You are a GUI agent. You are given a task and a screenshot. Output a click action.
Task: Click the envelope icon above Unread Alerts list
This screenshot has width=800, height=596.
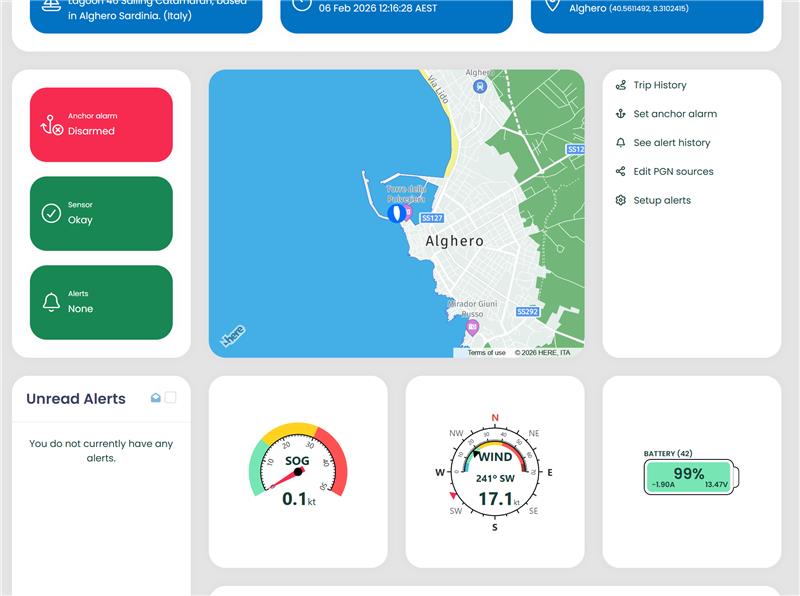tap(155, 397)
